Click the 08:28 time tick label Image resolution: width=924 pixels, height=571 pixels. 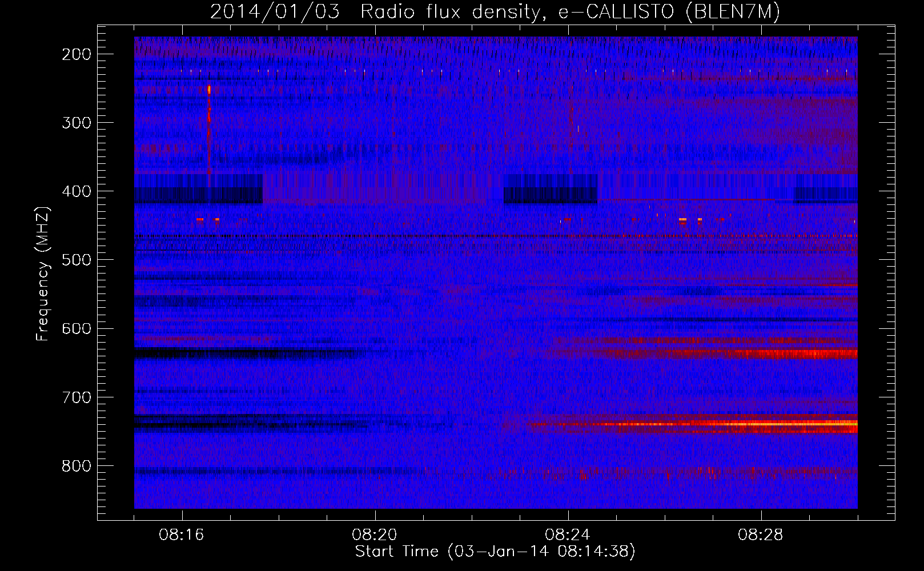[x=761, y=535]
